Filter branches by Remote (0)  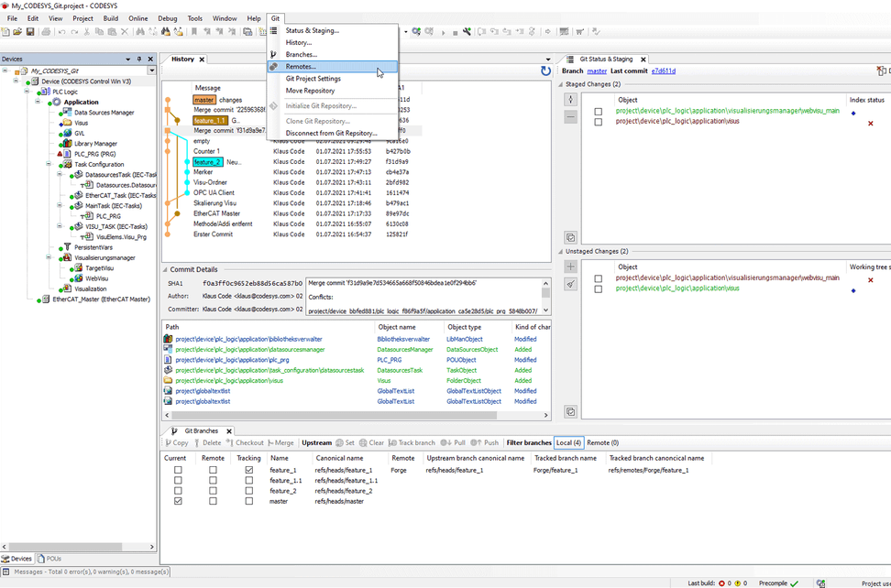[602, 442]
